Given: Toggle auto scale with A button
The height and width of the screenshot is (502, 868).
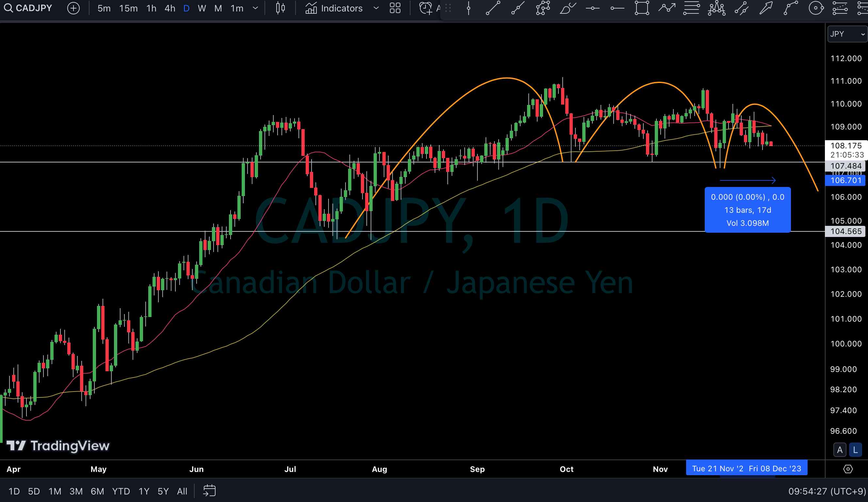Looking at the screenshot, I should pyautogui.click(x=839, y=450).
